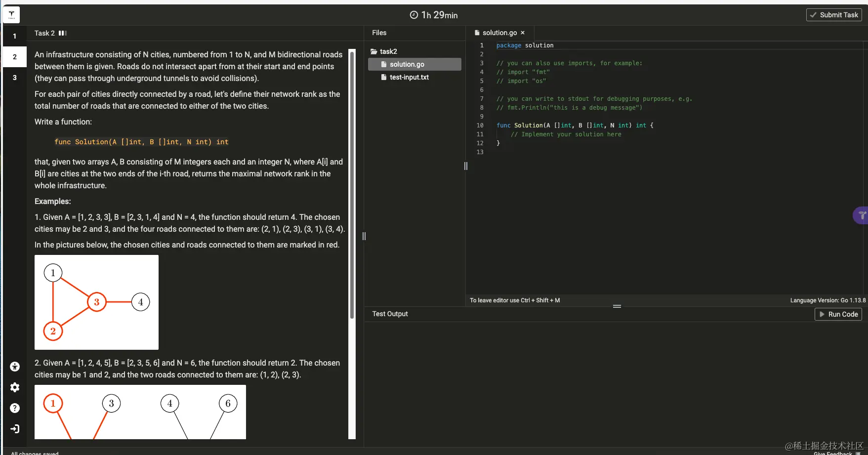Open the settings gear icon

point(15,387)
